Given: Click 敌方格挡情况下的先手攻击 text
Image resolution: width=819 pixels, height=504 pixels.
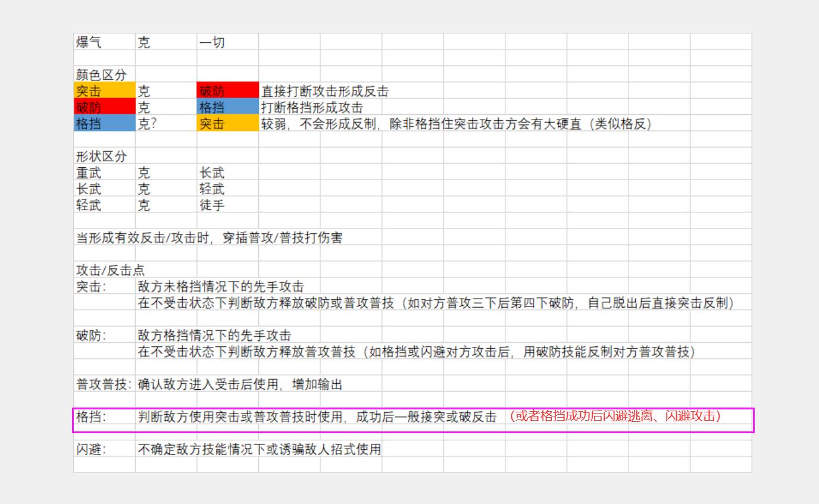Looking at the screenshot, I should (x=214, y=336).
